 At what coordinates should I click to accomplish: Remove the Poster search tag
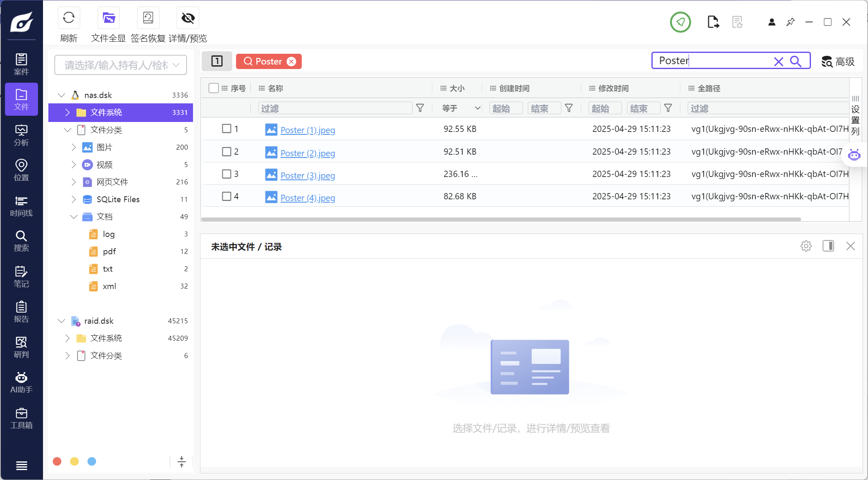[292, 62]
